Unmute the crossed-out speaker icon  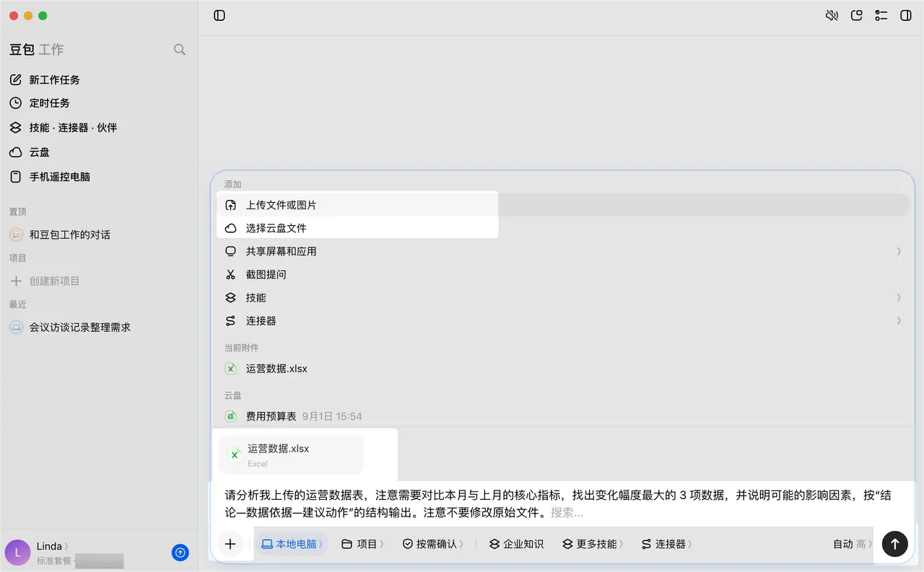coord(832,15)
